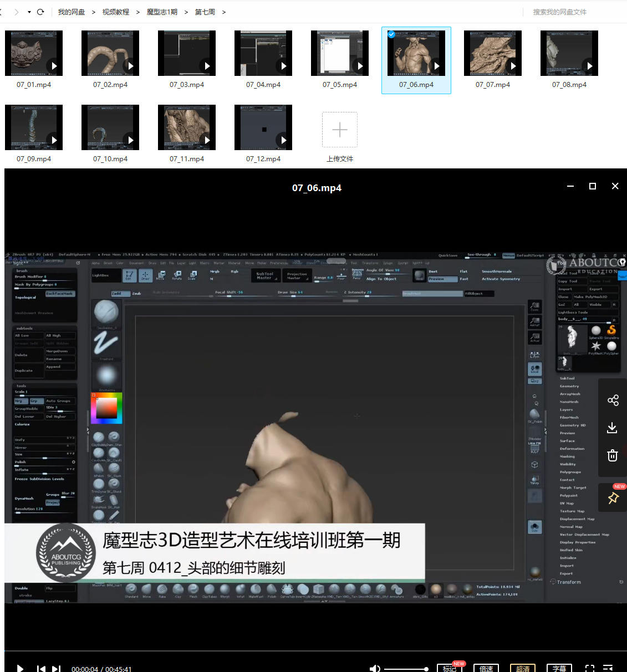The height and width of the screenshot is (672, 627).
Task: Click the pin icon with NEW badge
Action: tap(613, 498)
